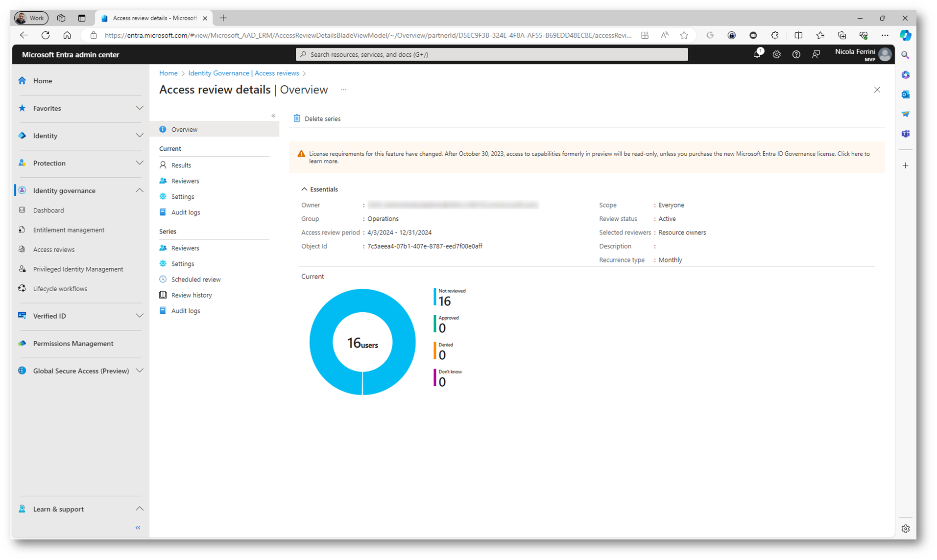
Task: Open the help question mark icon
Action: tap(796, 54)
